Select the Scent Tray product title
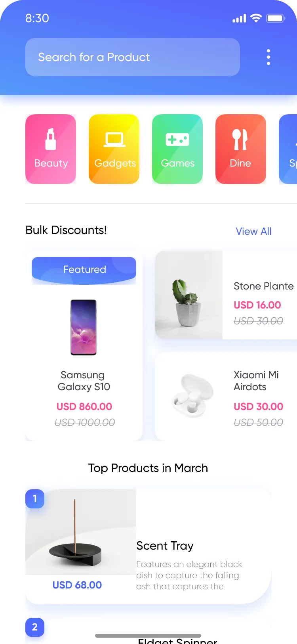297x644 pixels. [165, 546]
